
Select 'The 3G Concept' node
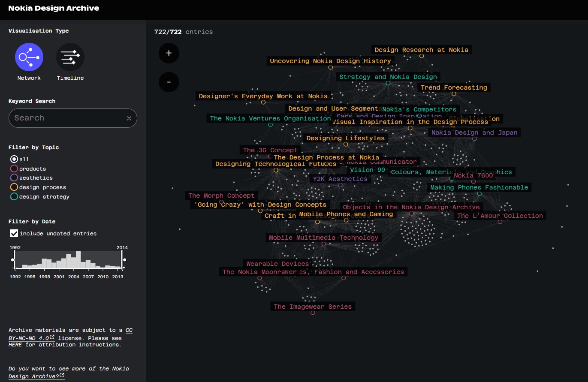(x=270, y=150)
